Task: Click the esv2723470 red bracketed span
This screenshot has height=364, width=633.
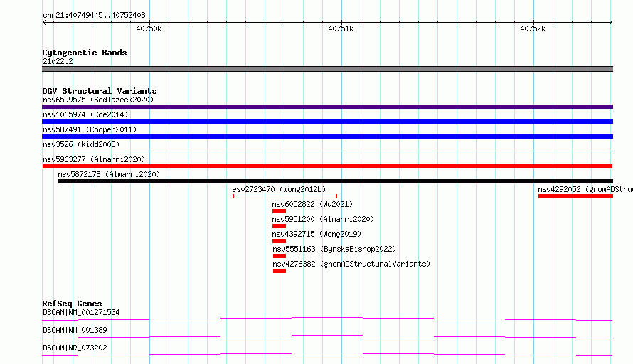Action: (285, 196)
